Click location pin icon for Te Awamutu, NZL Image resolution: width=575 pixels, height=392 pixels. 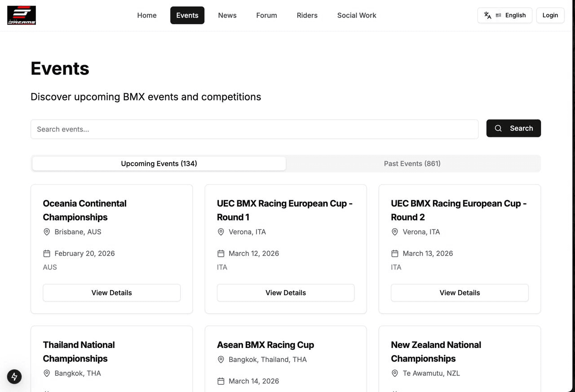395,373
